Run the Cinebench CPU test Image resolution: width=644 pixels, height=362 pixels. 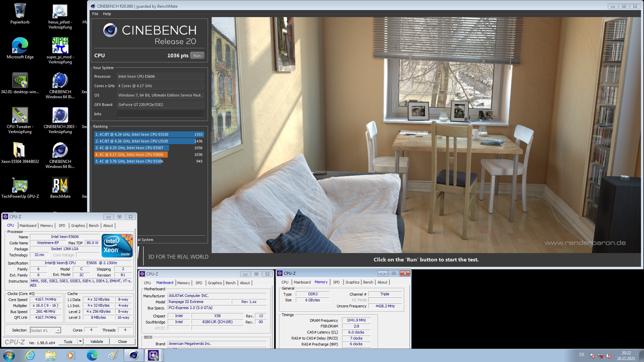coord(197,56)
